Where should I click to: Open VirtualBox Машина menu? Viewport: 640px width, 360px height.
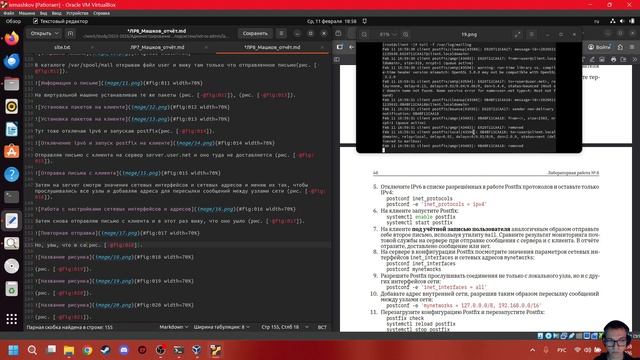[x=27, y=13]
